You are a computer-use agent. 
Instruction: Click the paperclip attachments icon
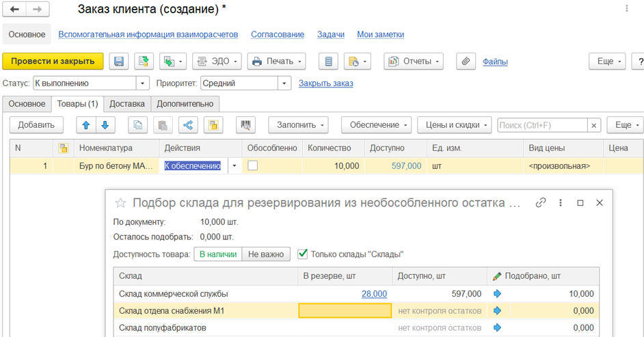[x=465, y=62]
